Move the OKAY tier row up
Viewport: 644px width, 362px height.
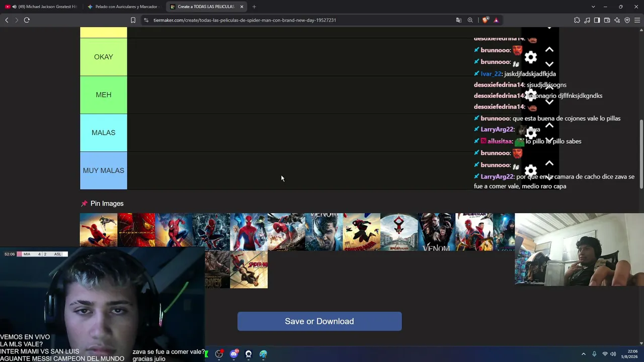[x=549, y=50]
